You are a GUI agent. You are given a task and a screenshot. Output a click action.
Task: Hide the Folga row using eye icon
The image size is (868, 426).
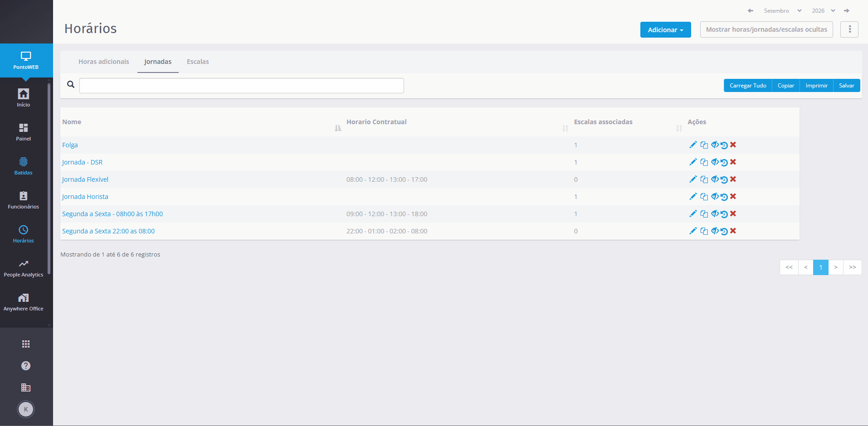[x=715, y=145]
